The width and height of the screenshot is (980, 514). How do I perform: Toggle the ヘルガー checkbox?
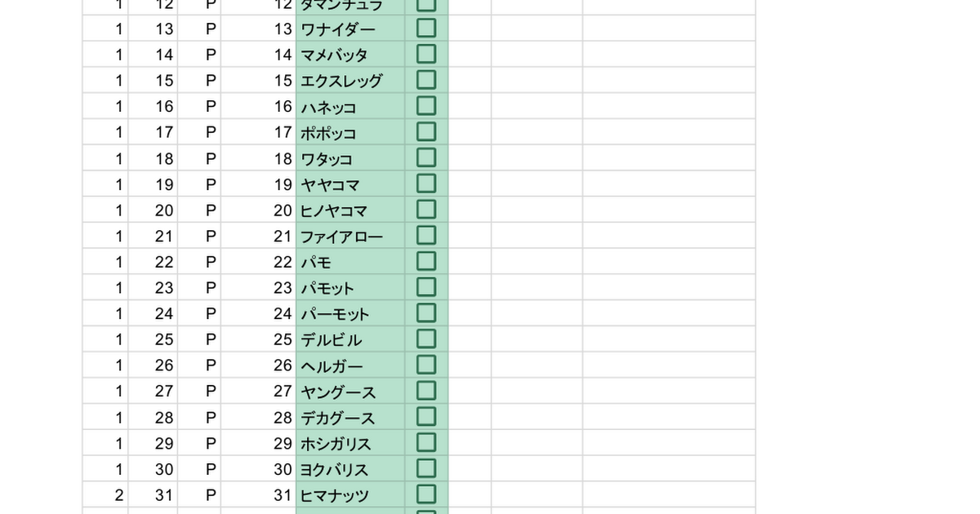click(426, 366)
